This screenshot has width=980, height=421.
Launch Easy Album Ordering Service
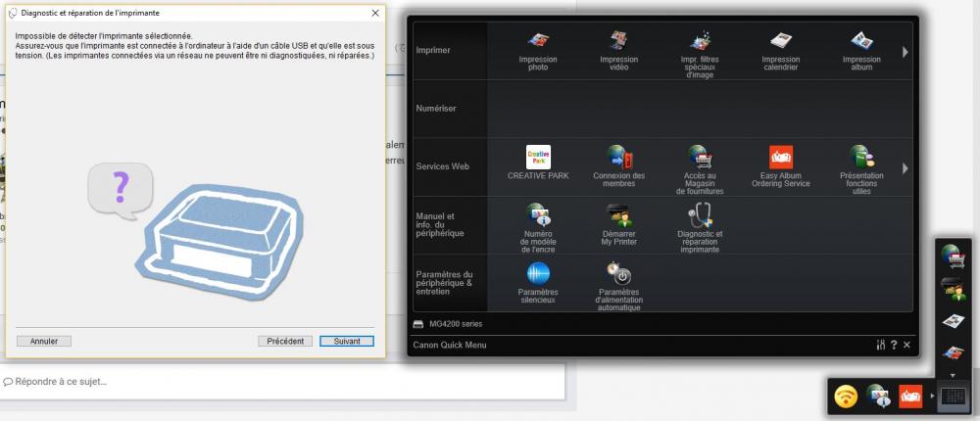click(781, 166)
